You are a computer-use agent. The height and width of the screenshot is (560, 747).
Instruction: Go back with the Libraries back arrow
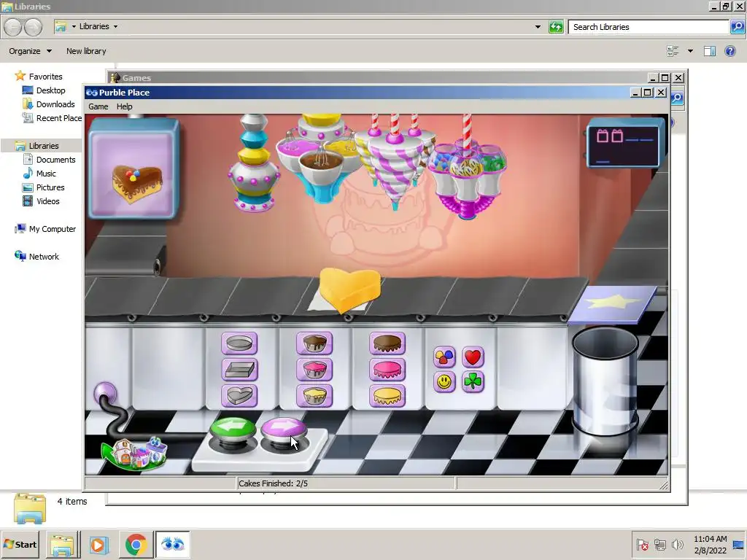pos(13,27)
